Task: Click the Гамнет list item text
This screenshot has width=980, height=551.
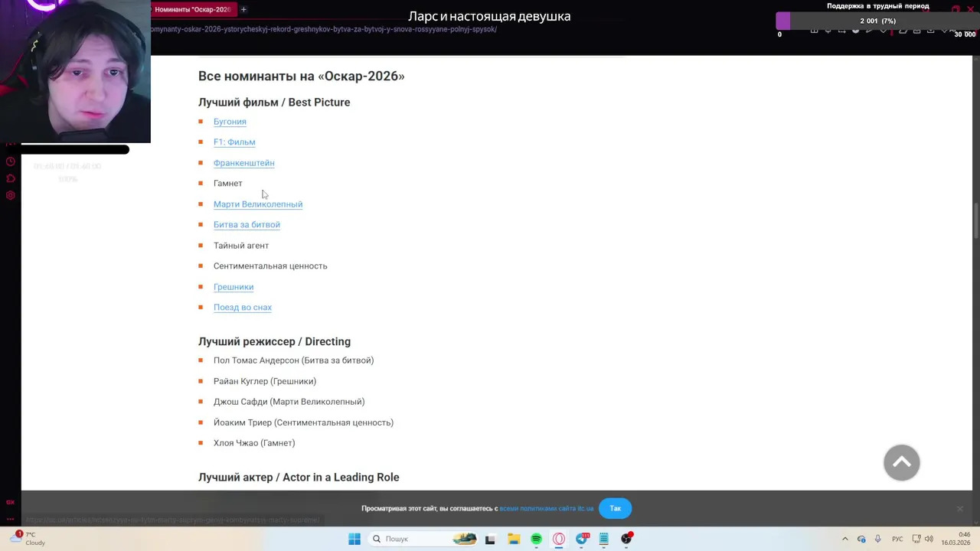Action: point(227,184)
